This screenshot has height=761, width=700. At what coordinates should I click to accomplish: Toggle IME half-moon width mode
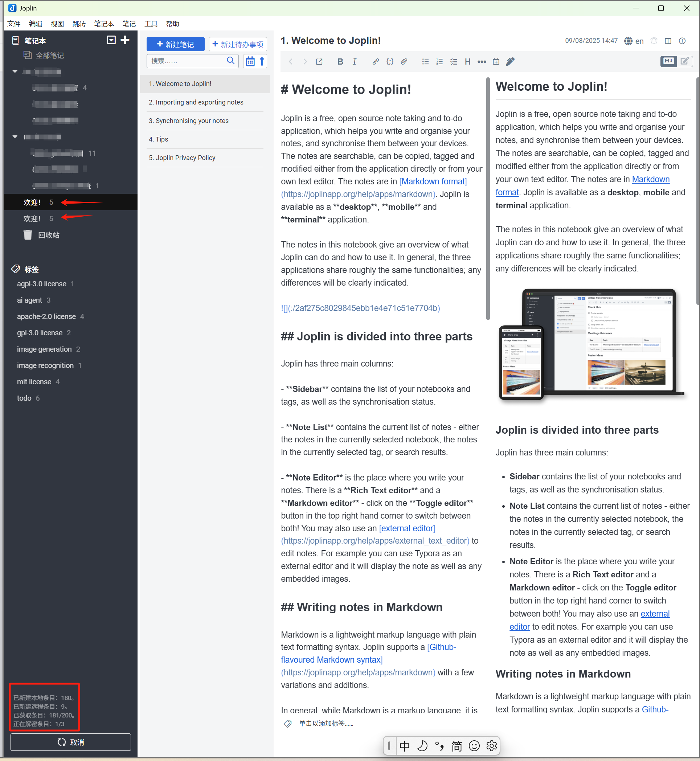click(422, 746)
